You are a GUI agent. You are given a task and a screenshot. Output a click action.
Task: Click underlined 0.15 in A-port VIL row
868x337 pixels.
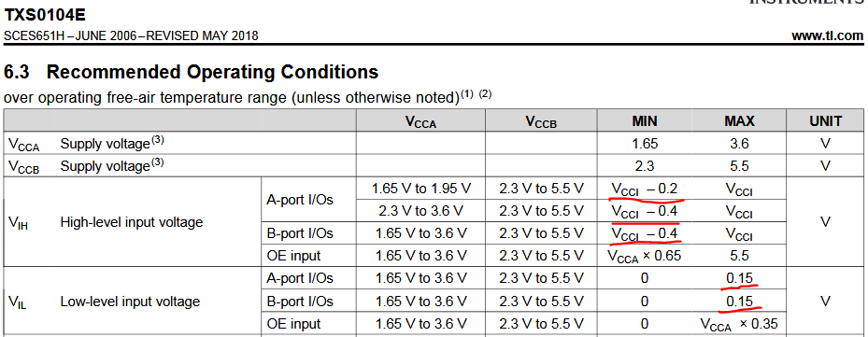[740, 278]
